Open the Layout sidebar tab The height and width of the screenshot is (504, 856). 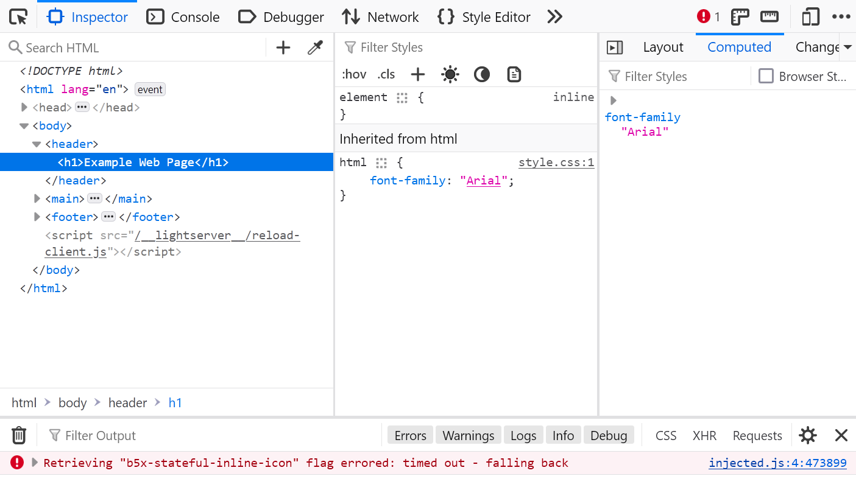click(663, 47)
